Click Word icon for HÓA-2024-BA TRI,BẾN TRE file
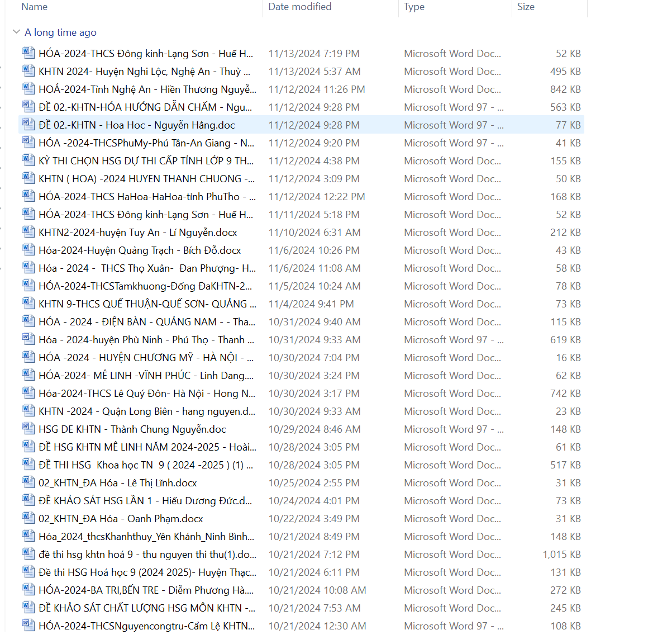The width and height of the screenshot is (672, 644). coord(28,590)
